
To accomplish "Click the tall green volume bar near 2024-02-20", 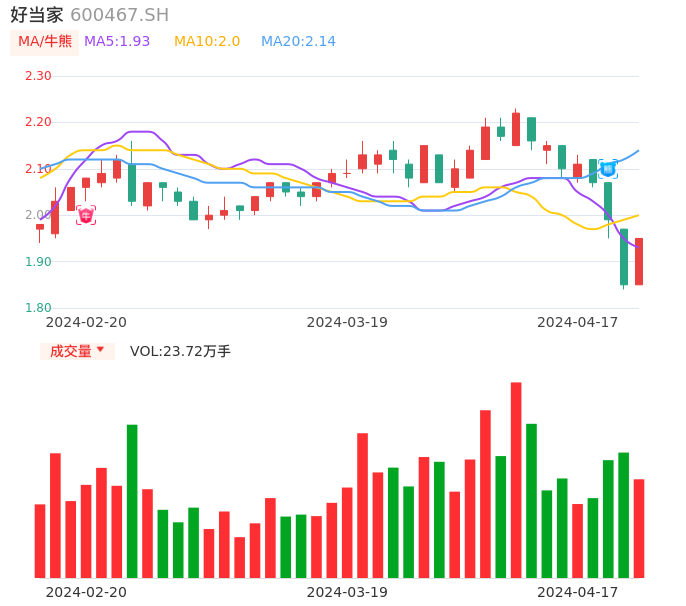I will (x=132, y=501).
